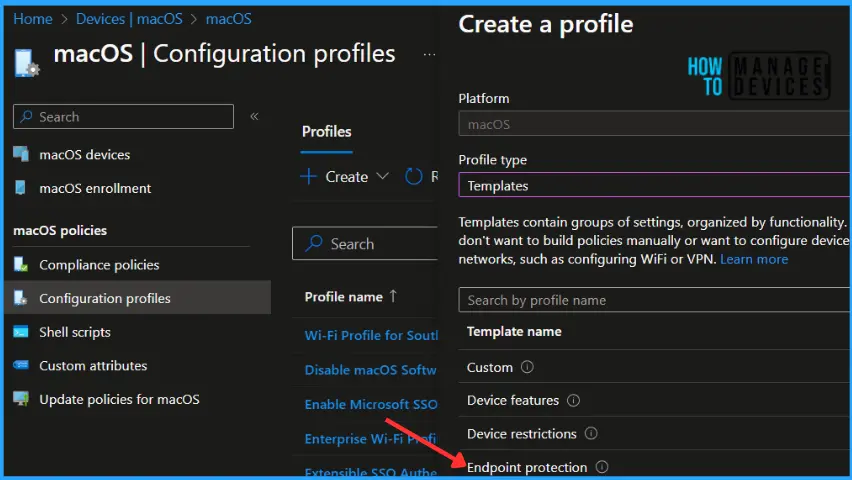Open Disable macOS Software profile link

click(371, 370)
